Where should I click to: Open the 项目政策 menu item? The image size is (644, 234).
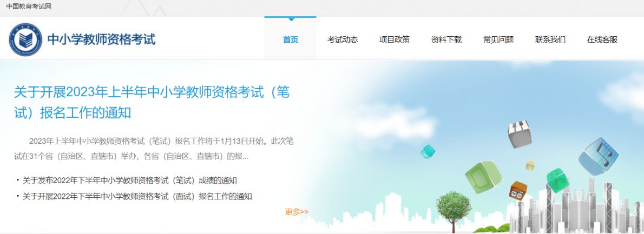(395, 40)
